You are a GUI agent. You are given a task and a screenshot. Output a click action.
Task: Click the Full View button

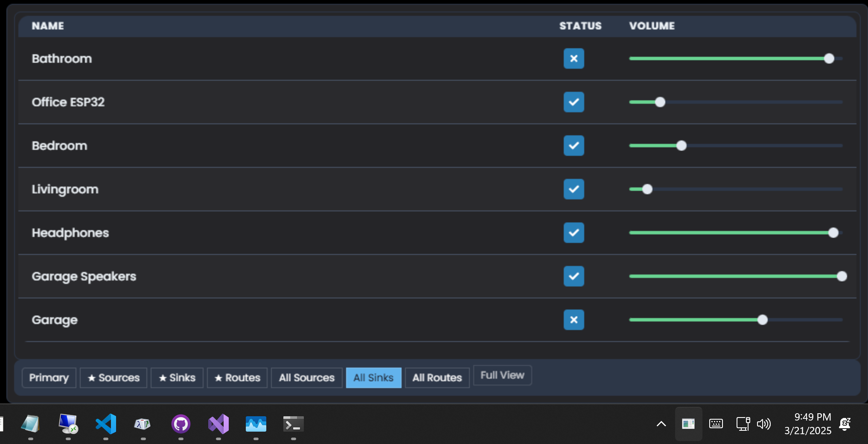502,375
